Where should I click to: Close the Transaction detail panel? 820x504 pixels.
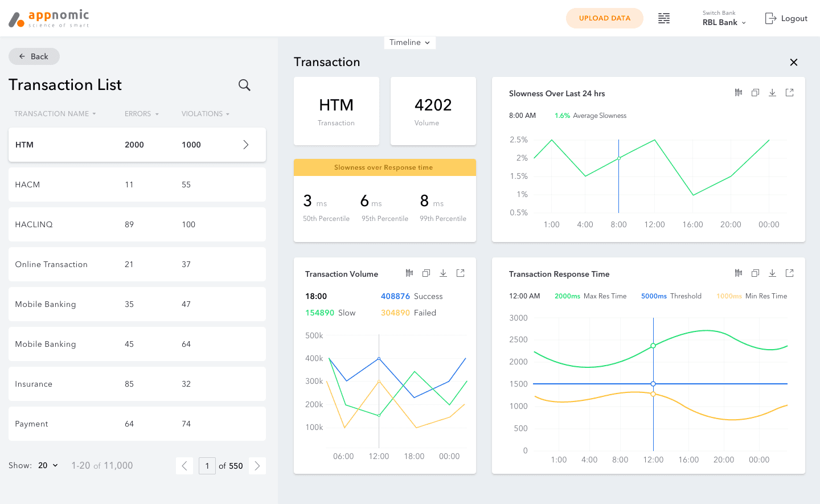794,62
